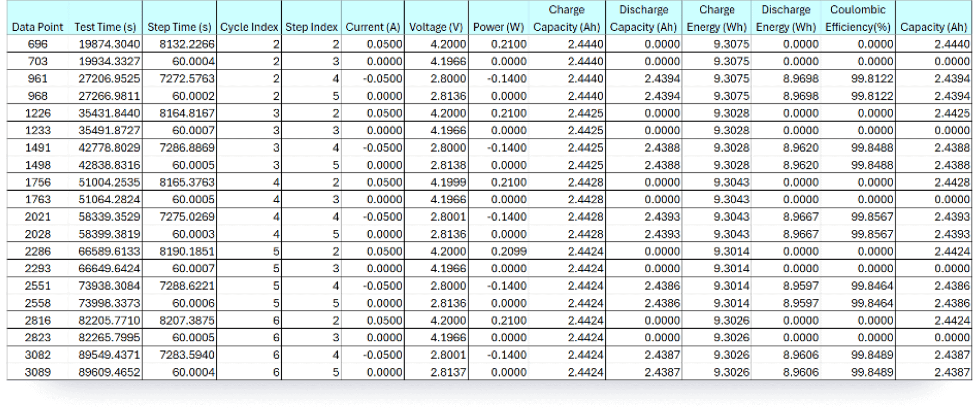Select data point cell 1491
This screenshot has height=414, width=980.
tap(38, 148)
